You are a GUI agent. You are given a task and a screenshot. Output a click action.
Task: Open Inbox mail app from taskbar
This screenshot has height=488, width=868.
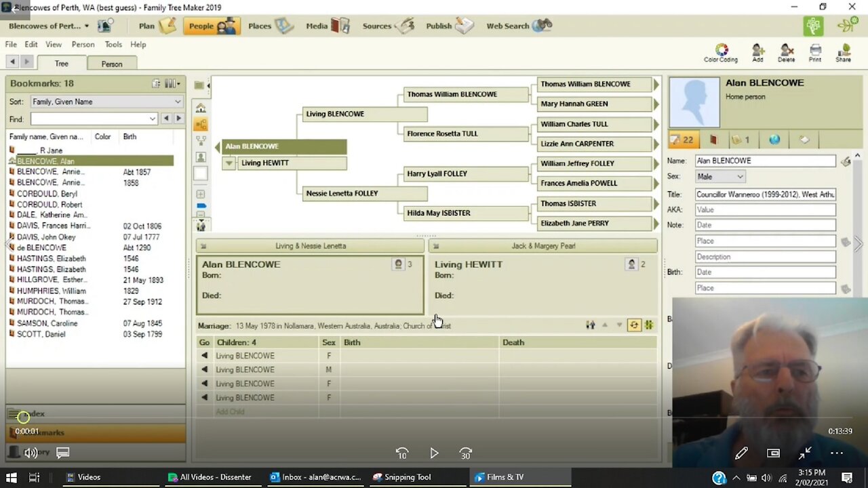(x=315, y=477)
